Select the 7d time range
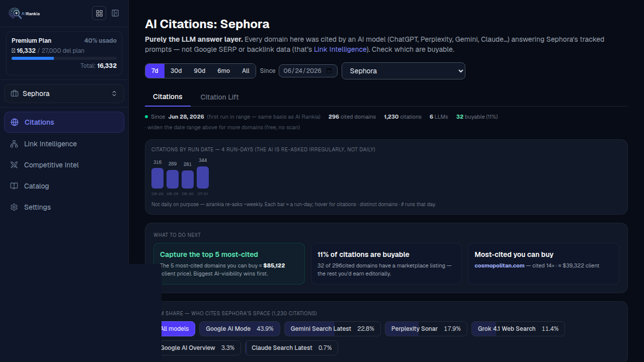This screenshot has height=362, width=644. [155, 71]
